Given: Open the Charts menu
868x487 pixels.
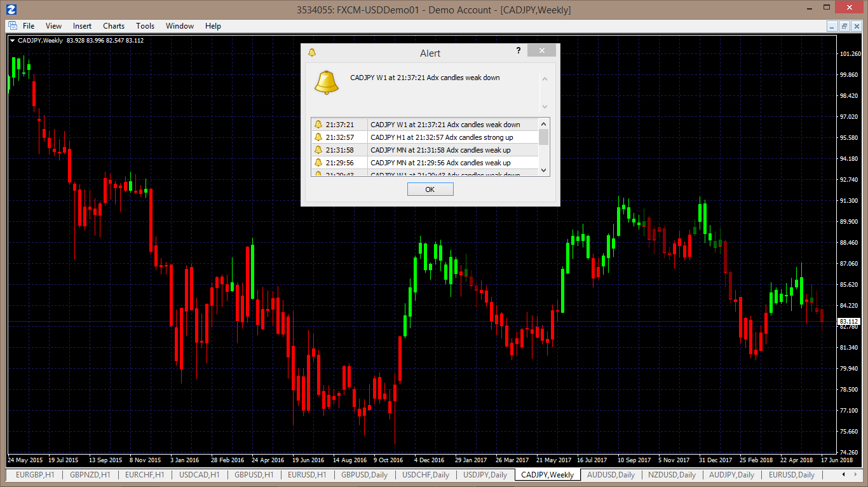Looking at the screenshot, I should click(x=114, y=26).
